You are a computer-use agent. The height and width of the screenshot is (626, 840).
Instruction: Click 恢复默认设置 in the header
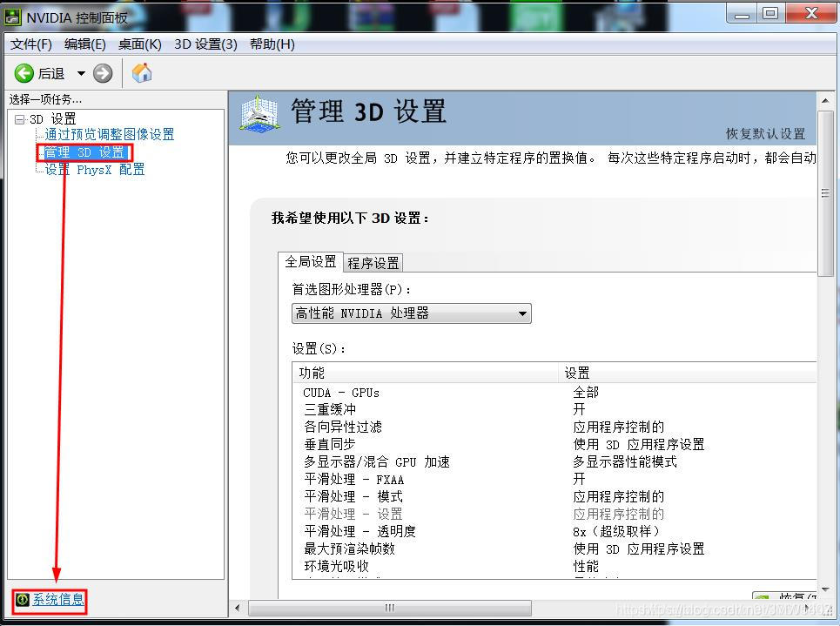765,133
